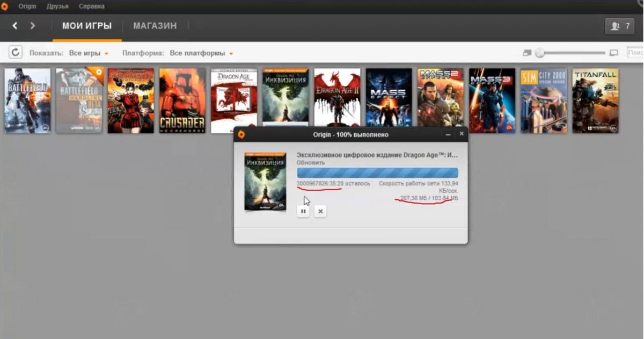Click the large thumbnails icon beside slider
644x339 pixels.
(614, 53)
